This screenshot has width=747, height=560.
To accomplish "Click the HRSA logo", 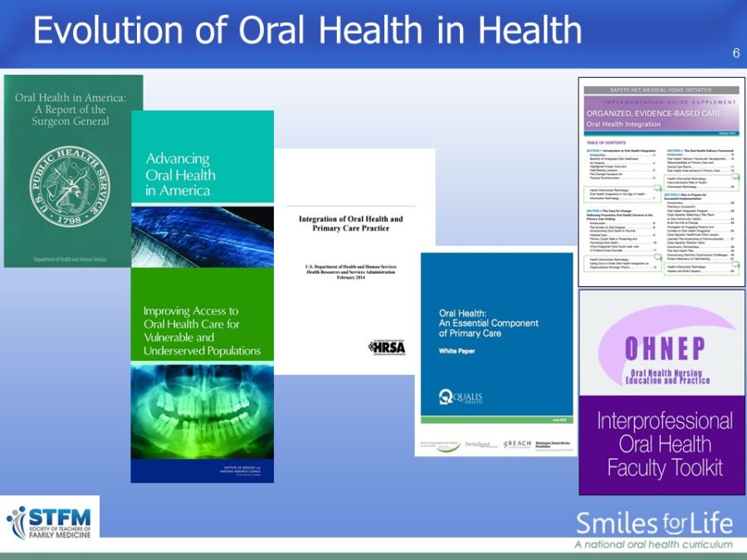I will [387, 348].
